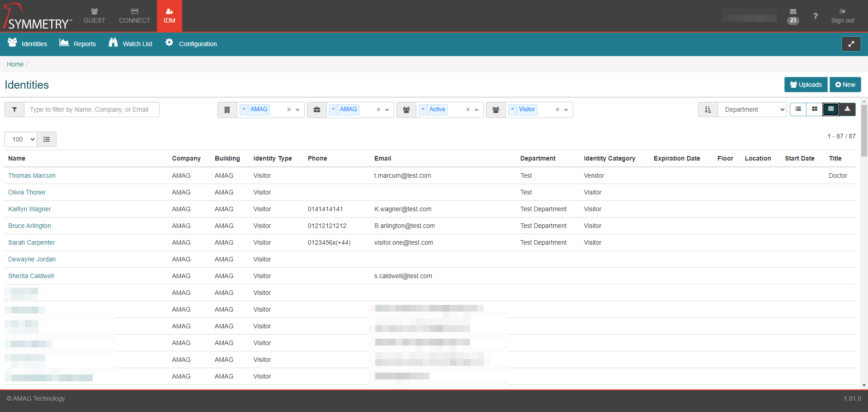This screenshot has height=412, width=868.
Task: Expand the building filter dropdown
Action: point(297,110)
